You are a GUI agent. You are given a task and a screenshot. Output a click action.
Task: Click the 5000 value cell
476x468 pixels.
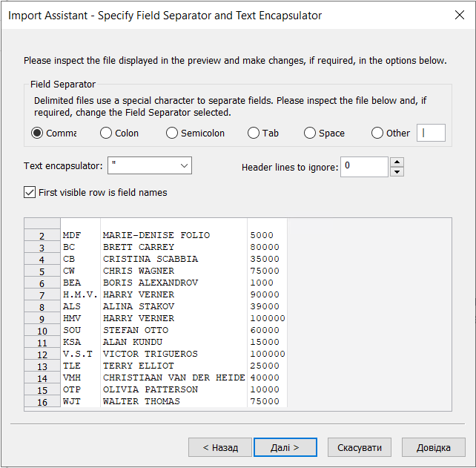click(267, 235)
